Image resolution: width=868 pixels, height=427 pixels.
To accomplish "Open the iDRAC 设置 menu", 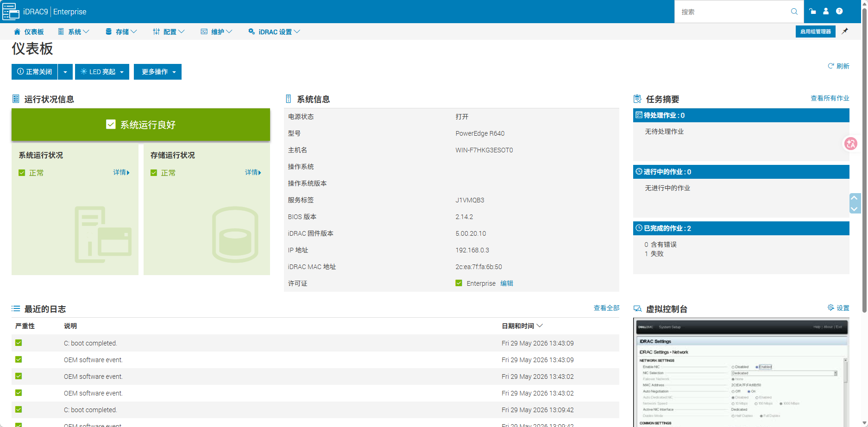I will [274, 31].
